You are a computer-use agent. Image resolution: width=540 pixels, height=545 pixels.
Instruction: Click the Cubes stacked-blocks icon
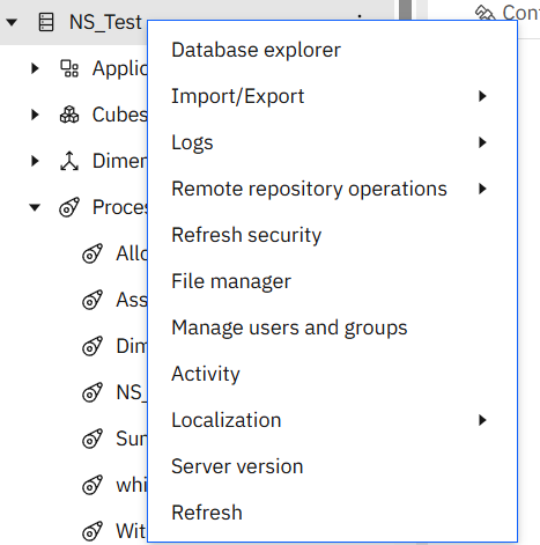(x=69, y=114)
